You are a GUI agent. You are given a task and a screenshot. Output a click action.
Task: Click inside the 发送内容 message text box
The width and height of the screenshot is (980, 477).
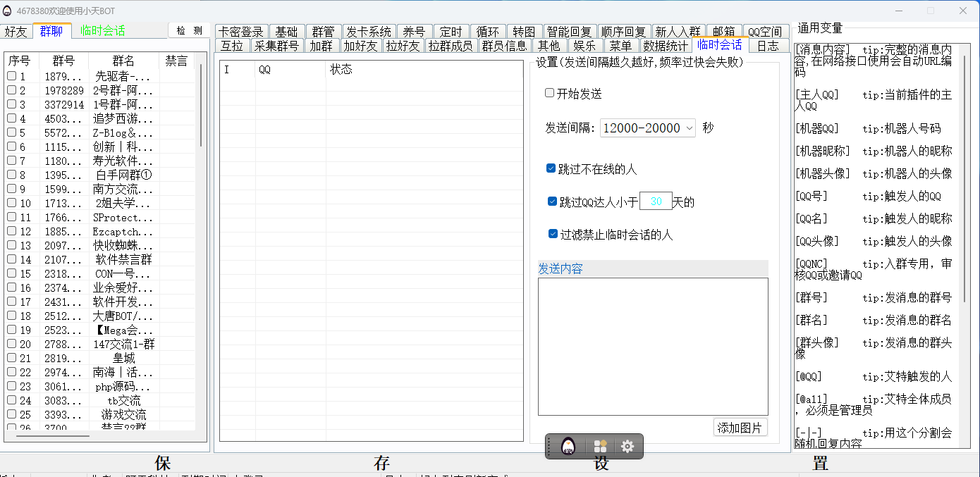pyautogui.click(x=652, y=345)
